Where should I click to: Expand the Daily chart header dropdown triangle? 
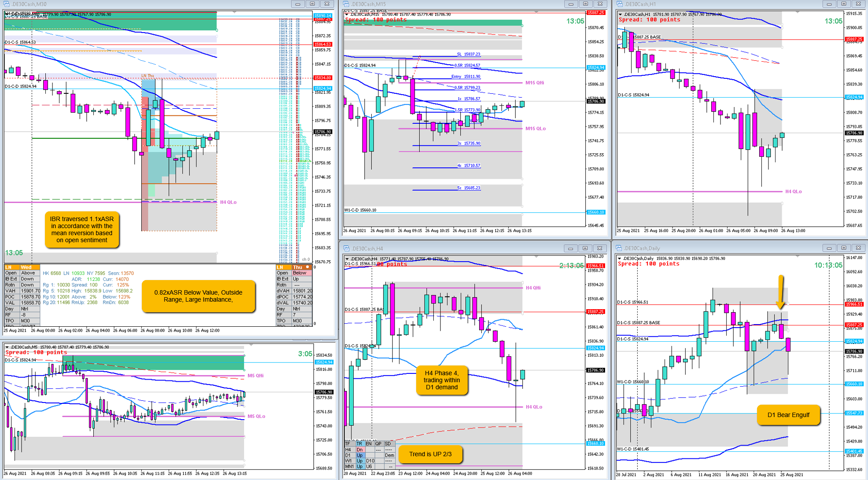[x=620, y=258]
